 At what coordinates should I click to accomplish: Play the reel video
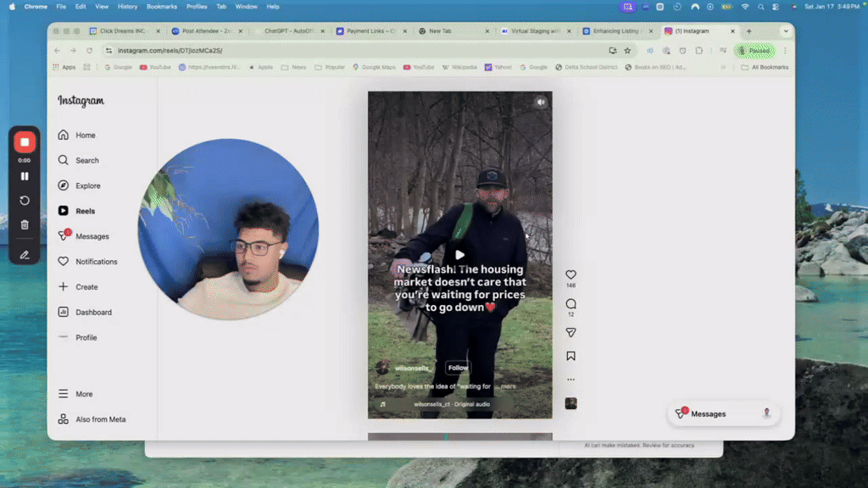(459, 255)
